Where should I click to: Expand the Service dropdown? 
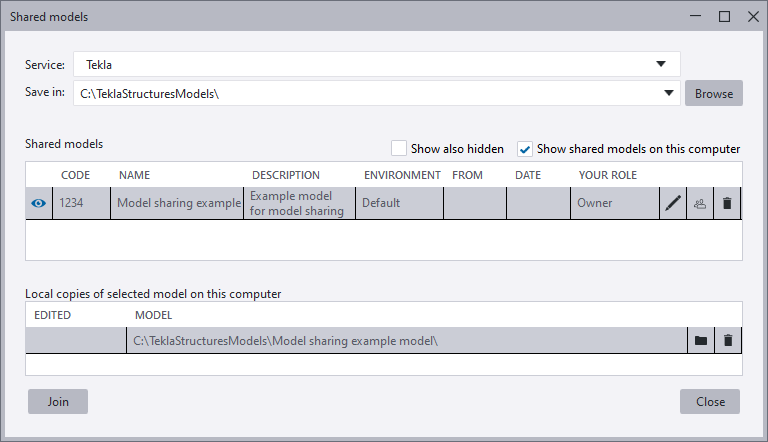(x=660, y=64)
